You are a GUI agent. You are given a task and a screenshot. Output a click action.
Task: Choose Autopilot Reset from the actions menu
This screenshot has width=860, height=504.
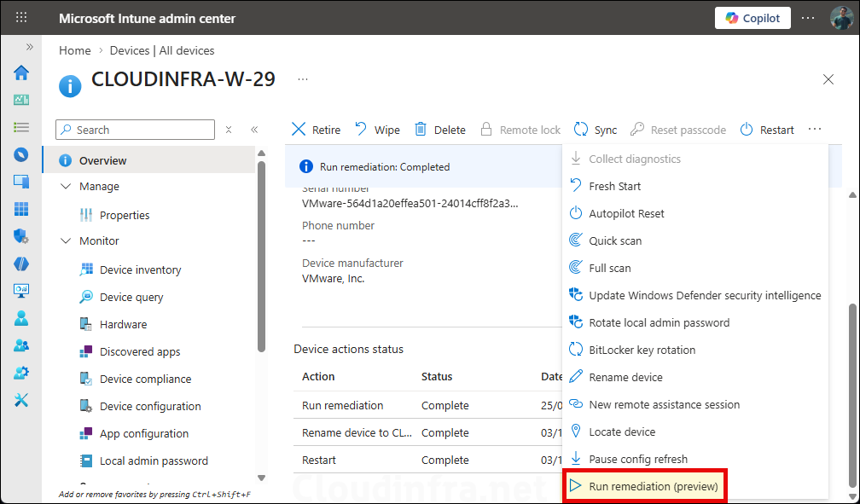click(629, 213)
